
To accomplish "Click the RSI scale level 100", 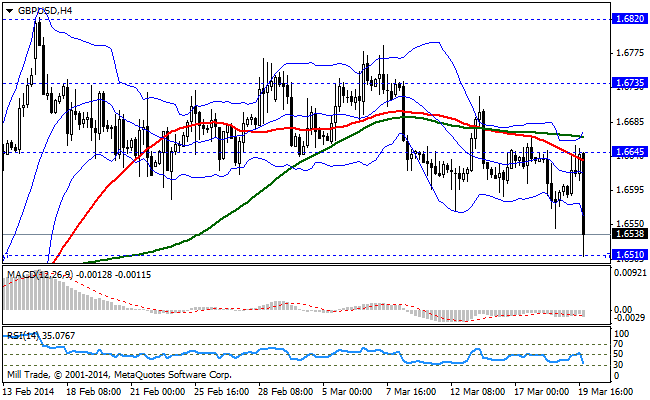I will click(621, 334).
